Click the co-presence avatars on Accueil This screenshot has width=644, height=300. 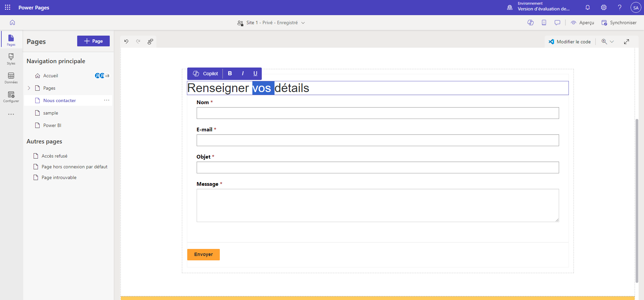pyautogui.click(x=102, y=76)
